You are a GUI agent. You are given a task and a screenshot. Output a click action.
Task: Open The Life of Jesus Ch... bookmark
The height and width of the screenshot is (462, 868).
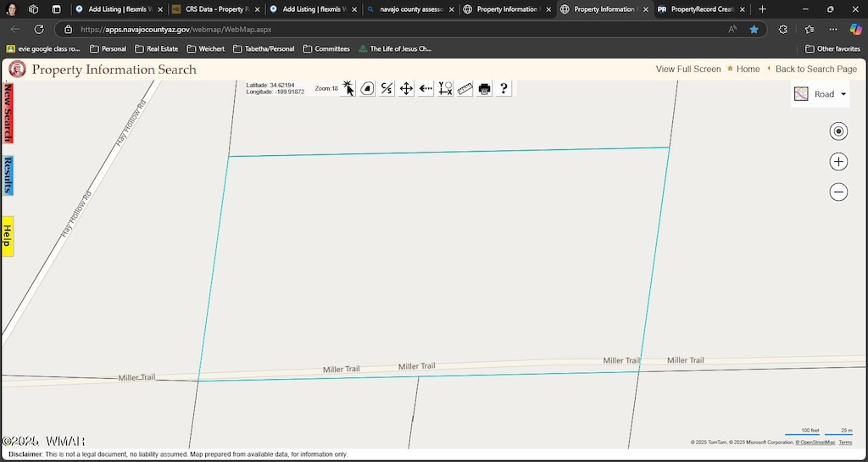coord(395,48)
